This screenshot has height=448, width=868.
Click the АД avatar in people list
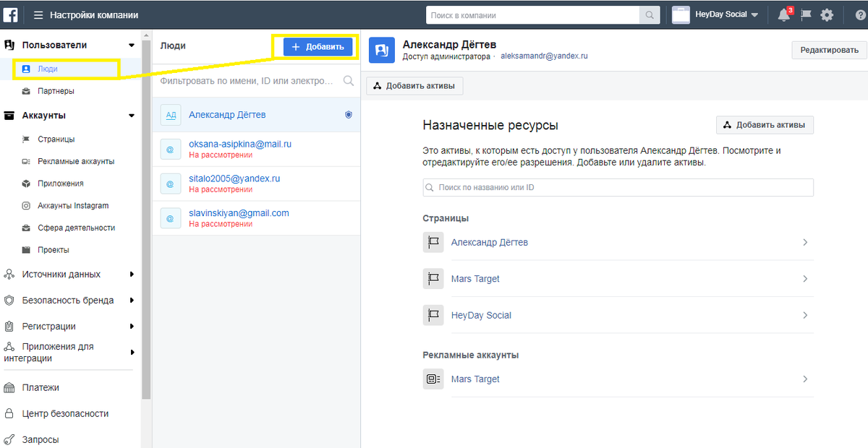[171, 115]
